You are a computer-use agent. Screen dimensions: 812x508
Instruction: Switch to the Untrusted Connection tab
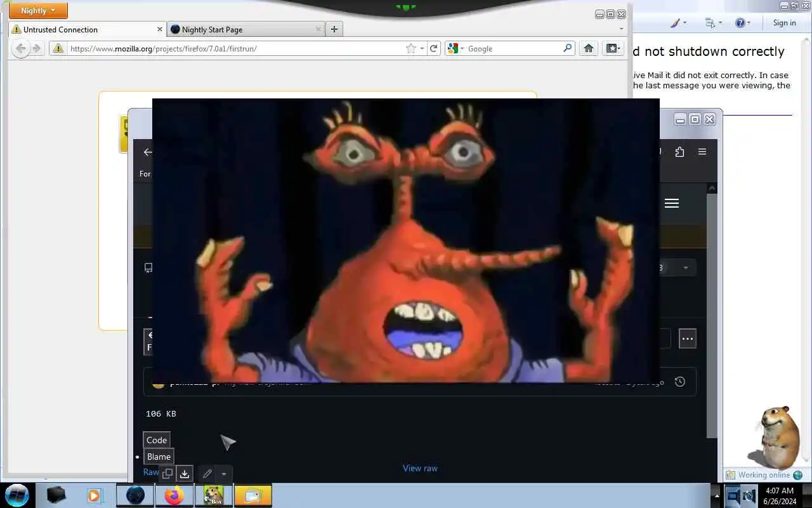(88, 29)
